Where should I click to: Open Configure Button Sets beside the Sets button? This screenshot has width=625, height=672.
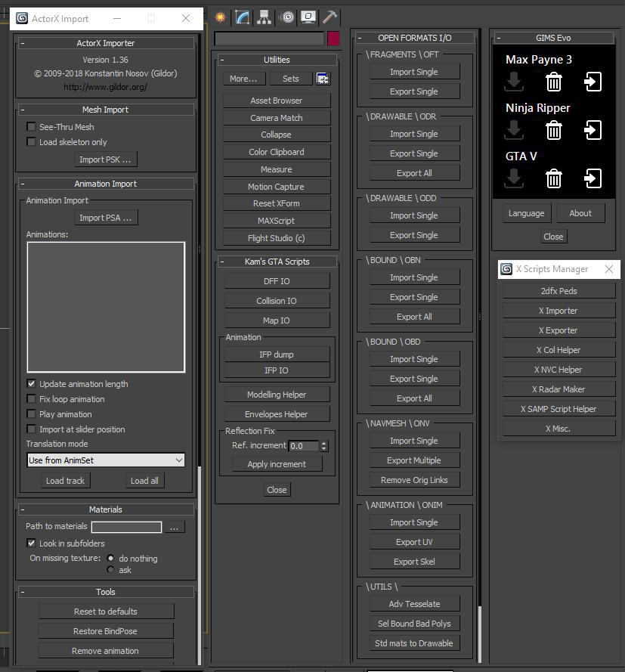pyautogui.click(x=323, y=78)
